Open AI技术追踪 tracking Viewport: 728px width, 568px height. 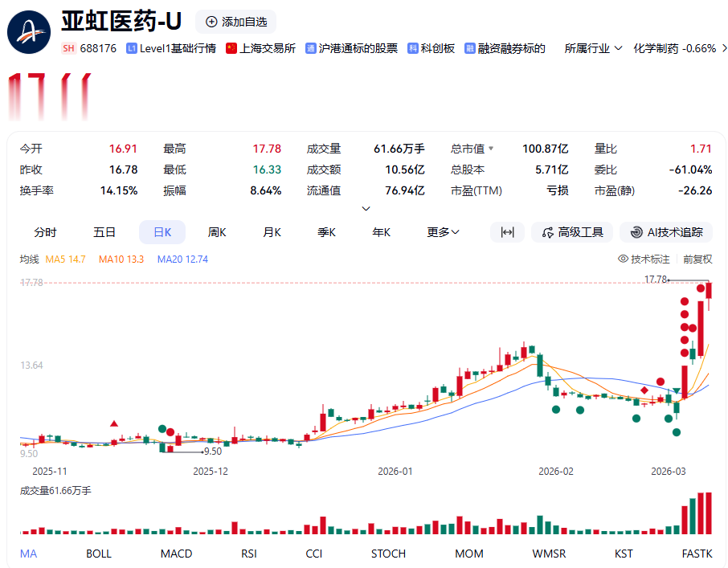[666, 232]
